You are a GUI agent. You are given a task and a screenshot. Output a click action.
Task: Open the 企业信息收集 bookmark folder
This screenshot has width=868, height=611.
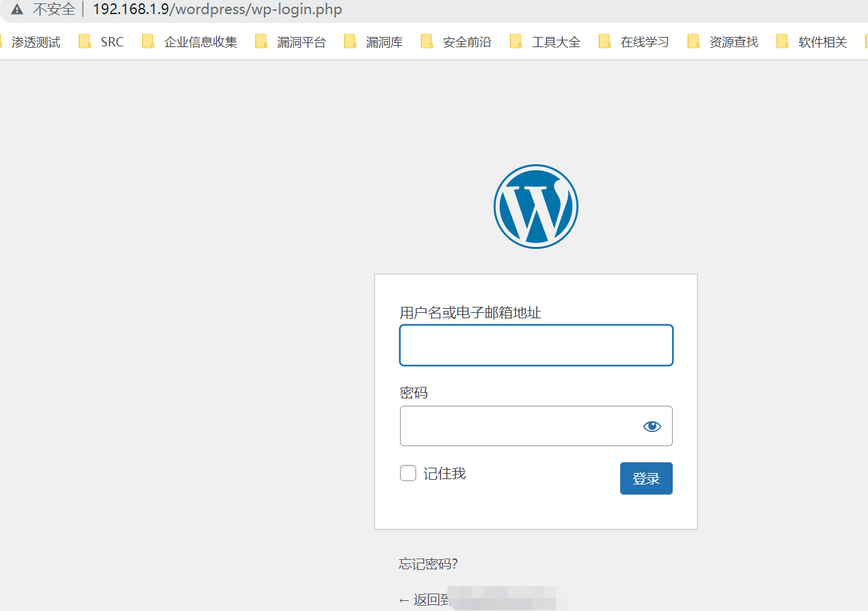[190, 42]
